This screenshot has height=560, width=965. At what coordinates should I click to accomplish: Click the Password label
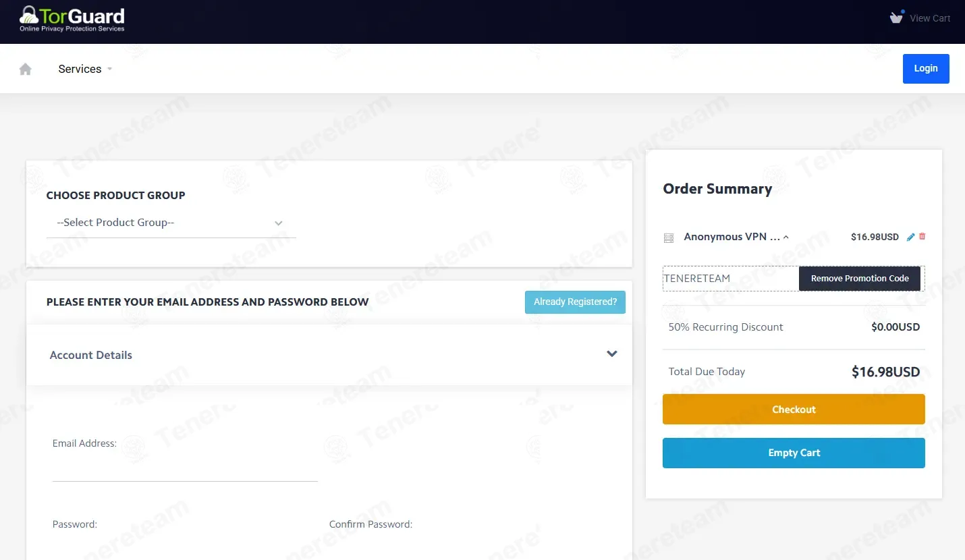tap(75, 524)
